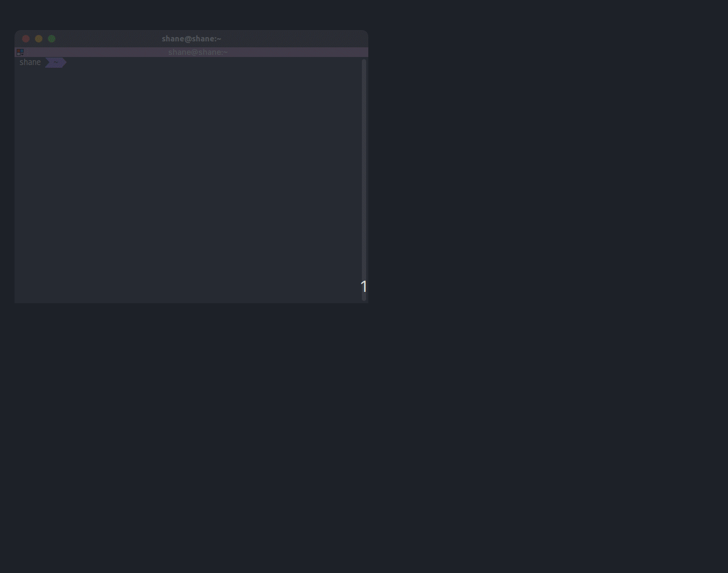Open the terminal layout grid icon menu

point(20,52)
